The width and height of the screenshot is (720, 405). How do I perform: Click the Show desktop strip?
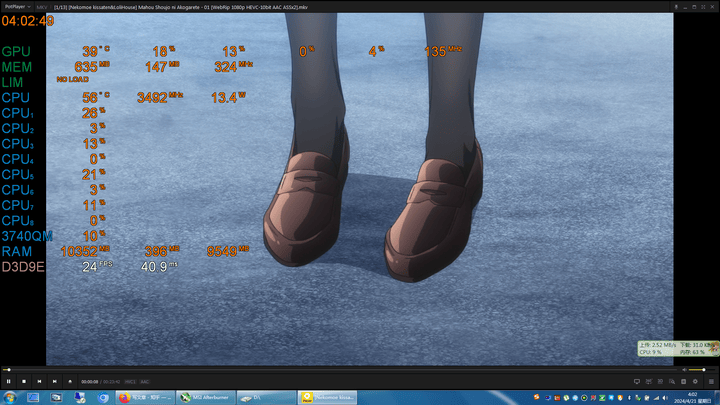[717, 398]
